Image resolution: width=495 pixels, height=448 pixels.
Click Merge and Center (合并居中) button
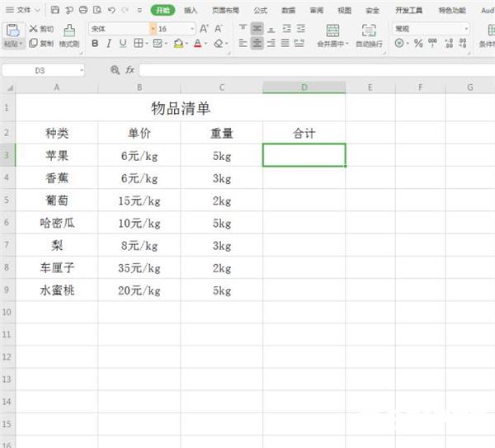click(x=332, y=35)
